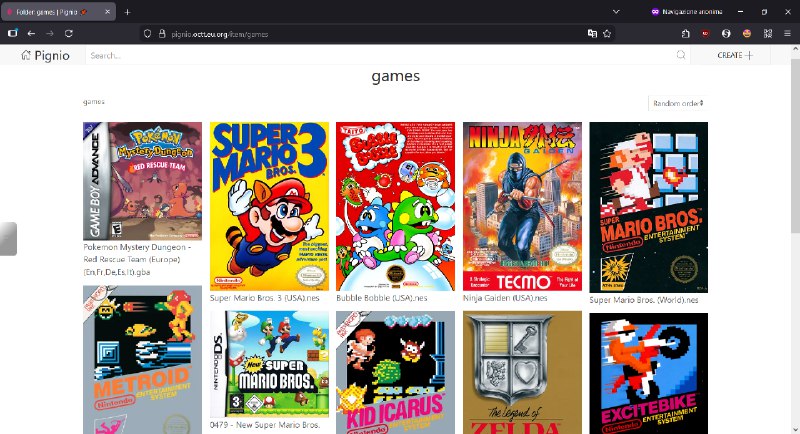
Task: Click the Bubble Bobble (USA).nes title link
Action: [x=381, y=298]
